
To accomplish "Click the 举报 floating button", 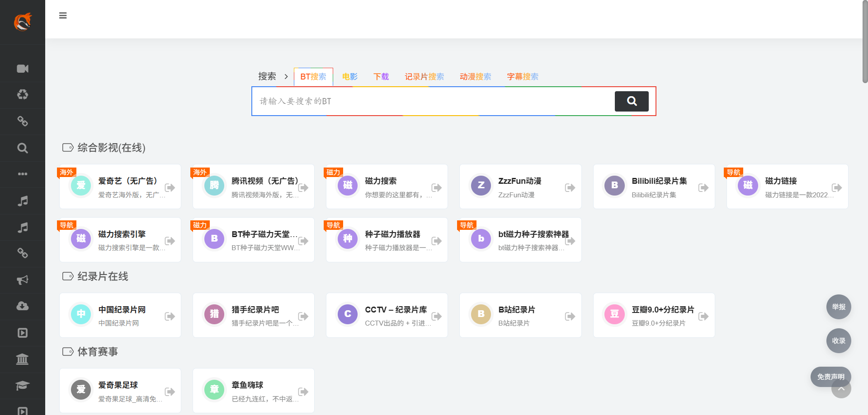I will click(x=839, y=307).
